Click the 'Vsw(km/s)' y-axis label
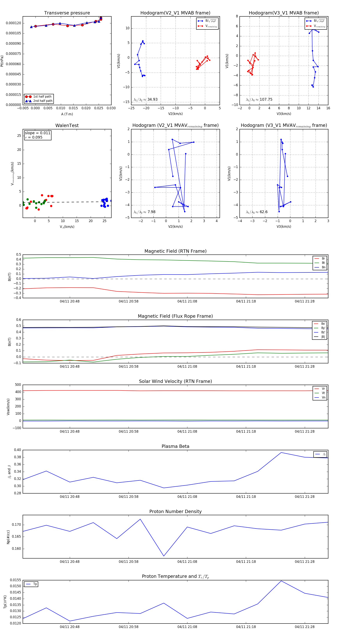Image resolution: width=351 pixels, height=644 pixels. click(8, 407)
